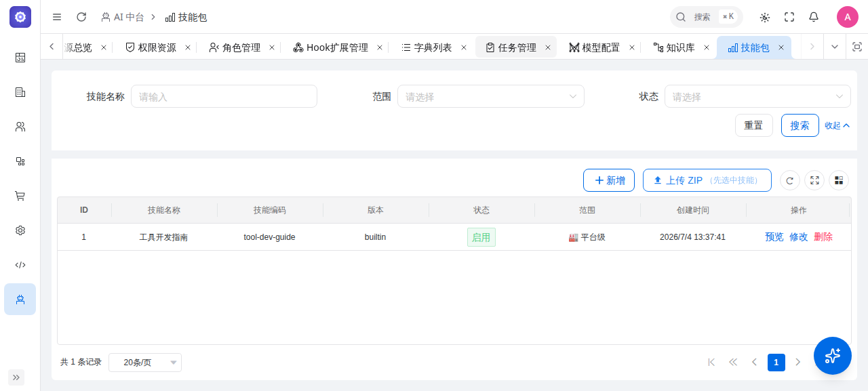Select the AI platform robot icon in the sidebar
The height and width of the screenshot is (391, 868).
click(20, 300)
